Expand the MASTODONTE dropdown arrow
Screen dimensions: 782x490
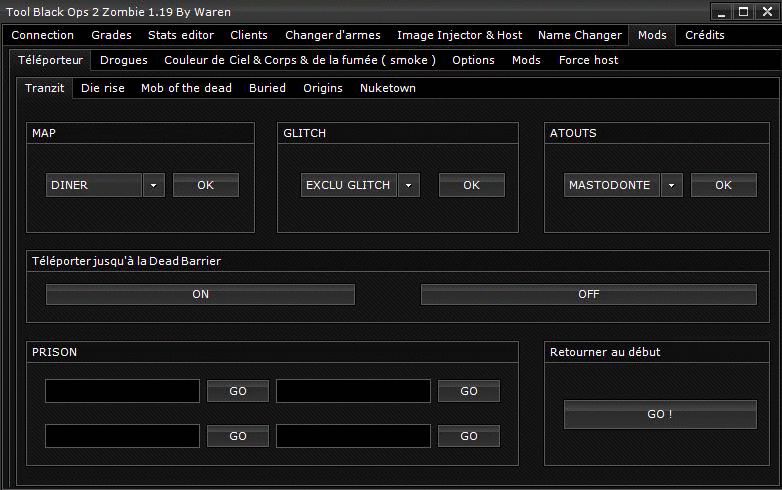(672, 185)
